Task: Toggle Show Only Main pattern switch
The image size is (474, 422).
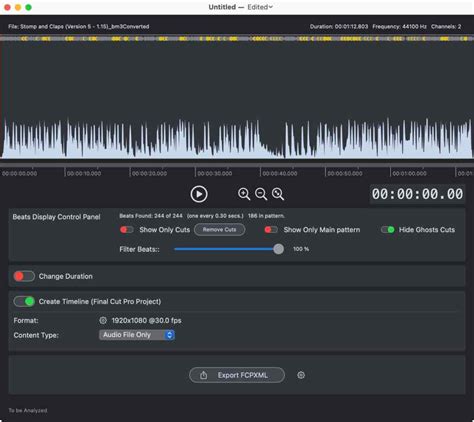Action: (271, 230)
